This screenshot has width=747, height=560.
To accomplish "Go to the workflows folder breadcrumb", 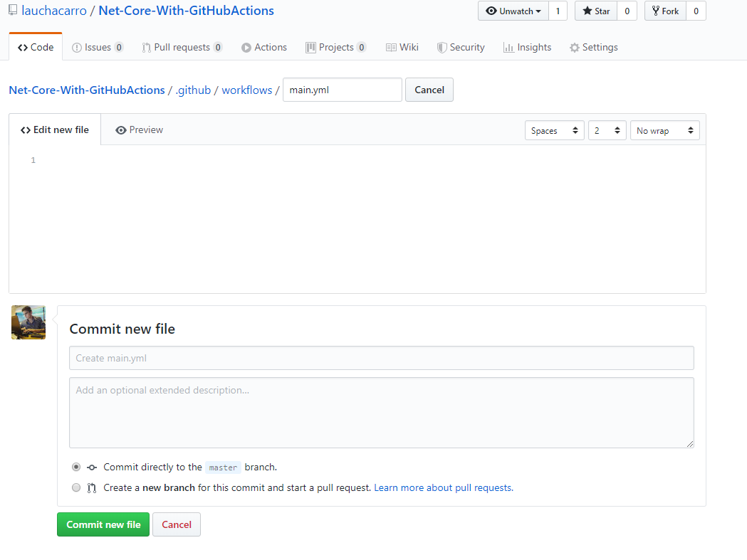I will coord(247,90).
